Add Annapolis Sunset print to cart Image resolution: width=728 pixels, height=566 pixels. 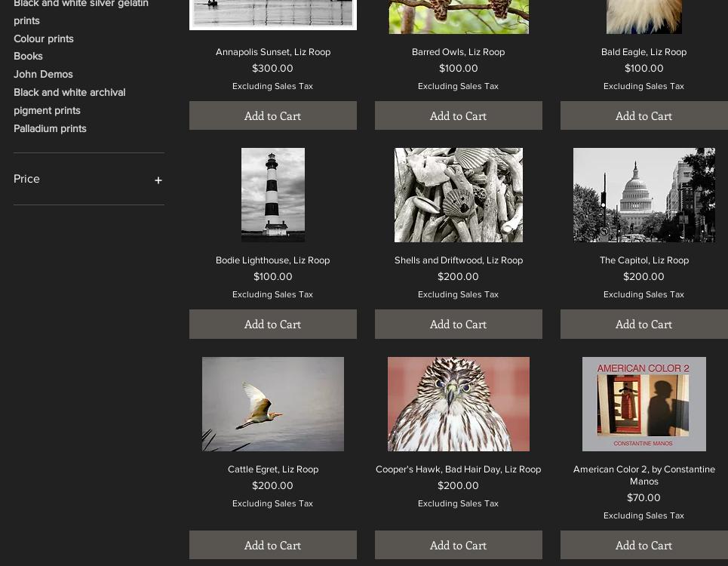(x=272, y=115)
